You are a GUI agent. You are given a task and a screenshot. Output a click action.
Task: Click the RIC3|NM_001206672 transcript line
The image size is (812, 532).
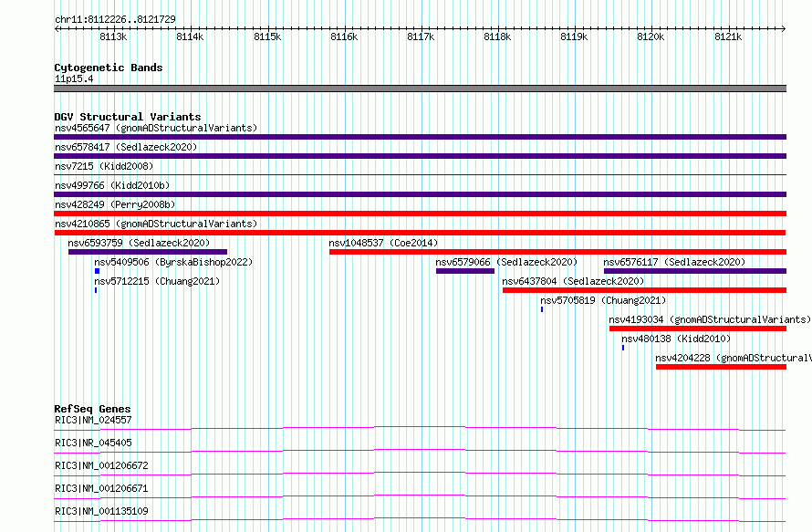pyautogui.click(x=420, y=474)
